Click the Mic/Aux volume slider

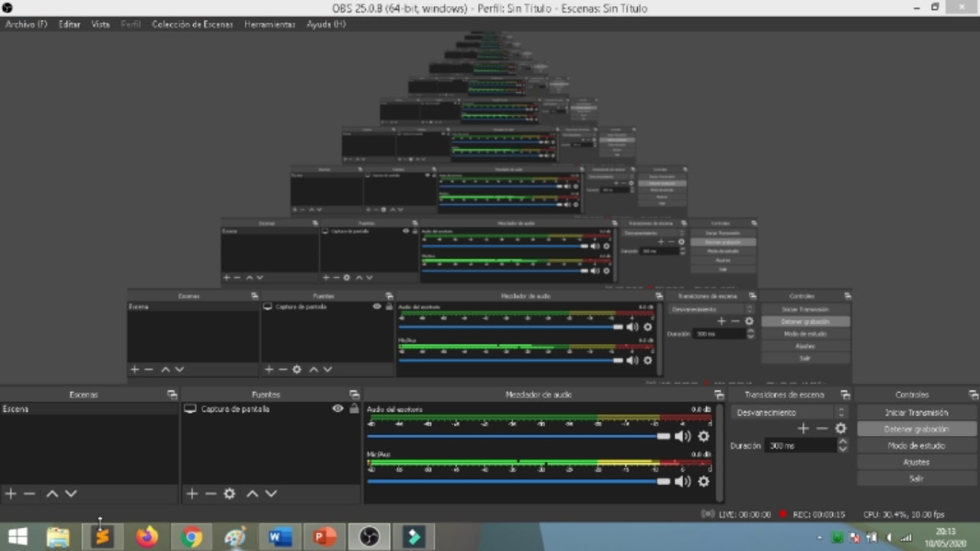pos(519,481)
